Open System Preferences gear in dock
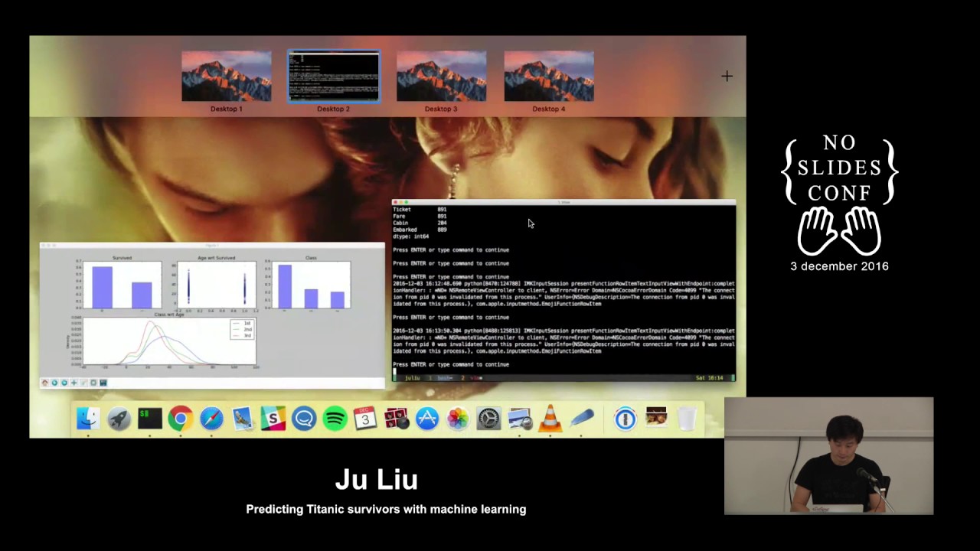Image resolution: width=980 pixels, height=551 pixels. pos(488,419)
